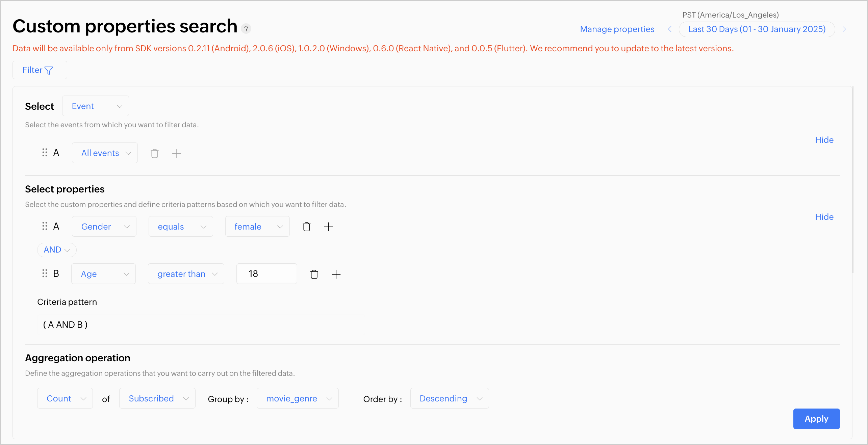Open the greater than operator dropdown
868x445 pixels.
(186, 274)
